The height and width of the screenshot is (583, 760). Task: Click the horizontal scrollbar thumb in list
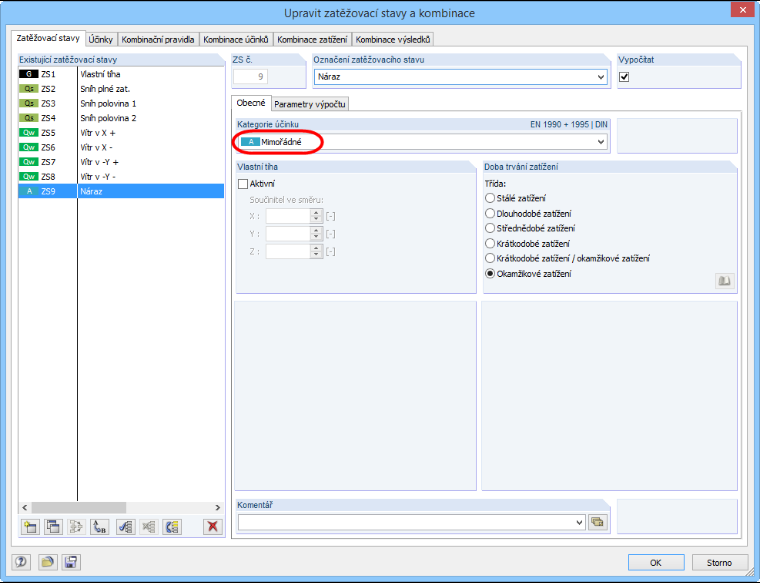pos(79,507)
